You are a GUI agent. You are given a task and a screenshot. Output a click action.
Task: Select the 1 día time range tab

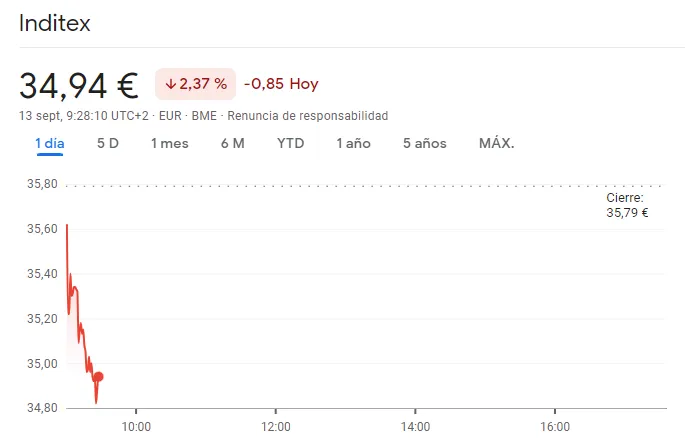coord(50,144)
